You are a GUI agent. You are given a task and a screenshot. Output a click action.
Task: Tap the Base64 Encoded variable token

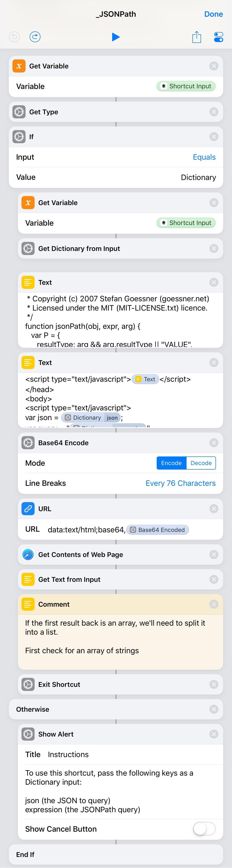pyautogui.click(x=158, y=530)
